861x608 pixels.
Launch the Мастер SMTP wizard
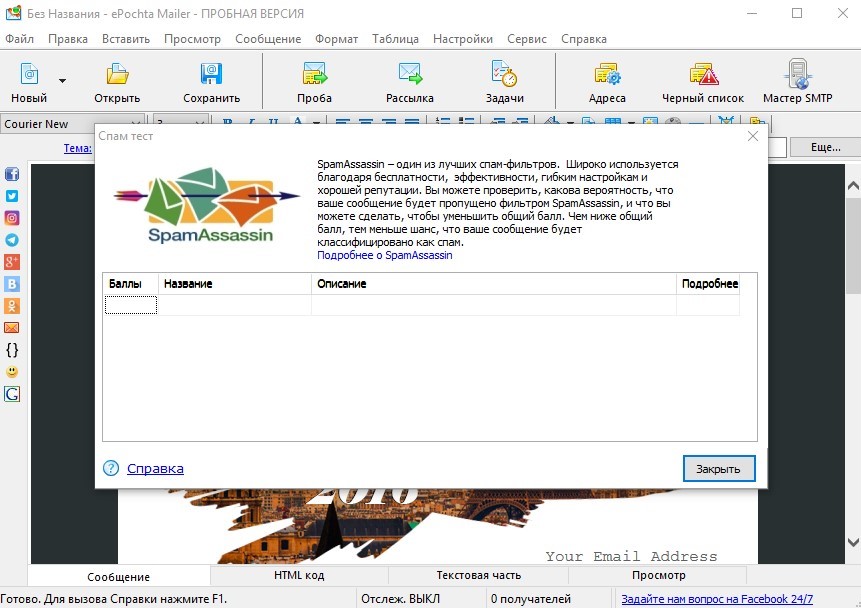click(797, 82)
